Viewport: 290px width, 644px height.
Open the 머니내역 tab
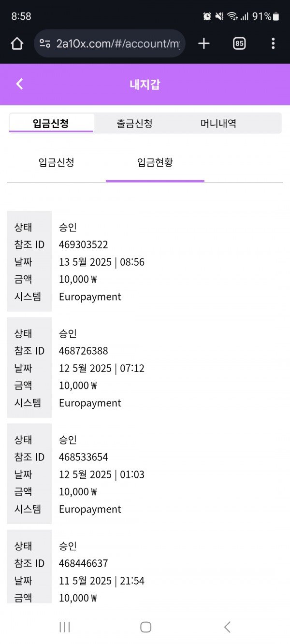(x=218, y=123)
